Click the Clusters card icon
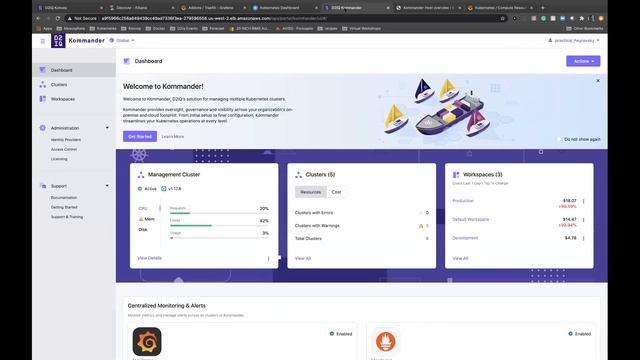Screen dimensions: 640x360 pos(298,175)
